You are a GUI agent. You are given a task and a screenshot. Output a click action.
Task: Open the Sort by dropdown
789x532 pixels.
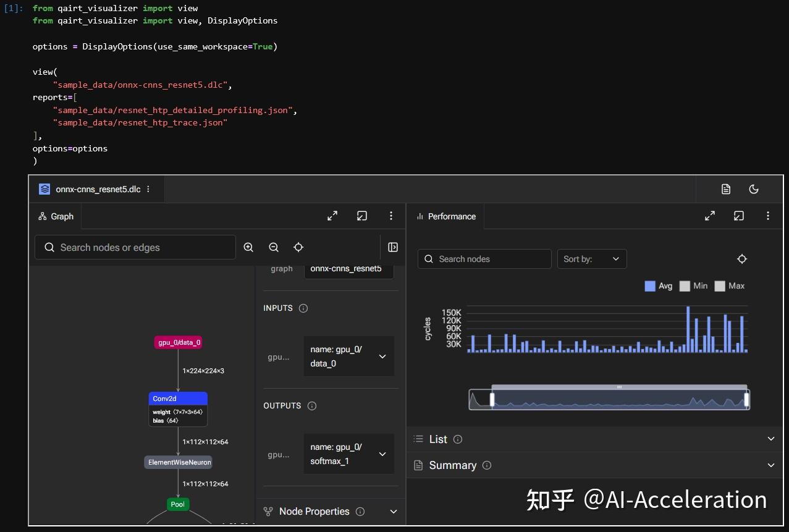[591, 259]
